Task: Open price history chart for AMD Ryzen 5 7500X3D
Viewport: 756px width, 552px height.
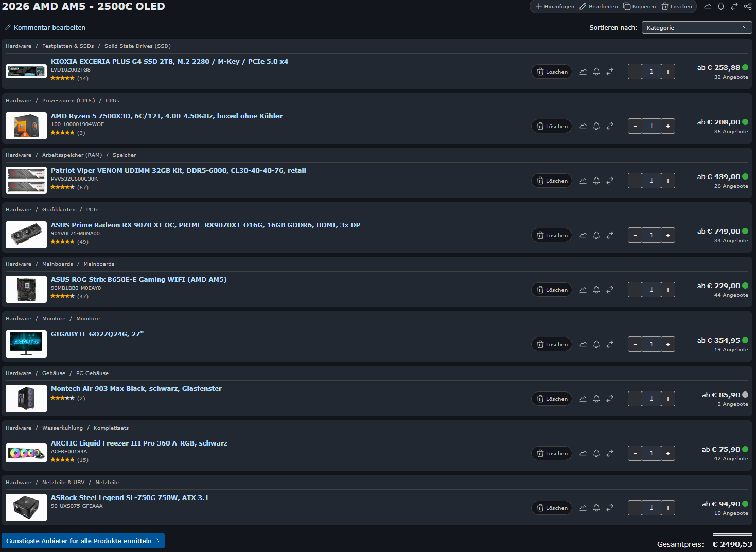Action: pyautogui.click(x=583, y=126)
